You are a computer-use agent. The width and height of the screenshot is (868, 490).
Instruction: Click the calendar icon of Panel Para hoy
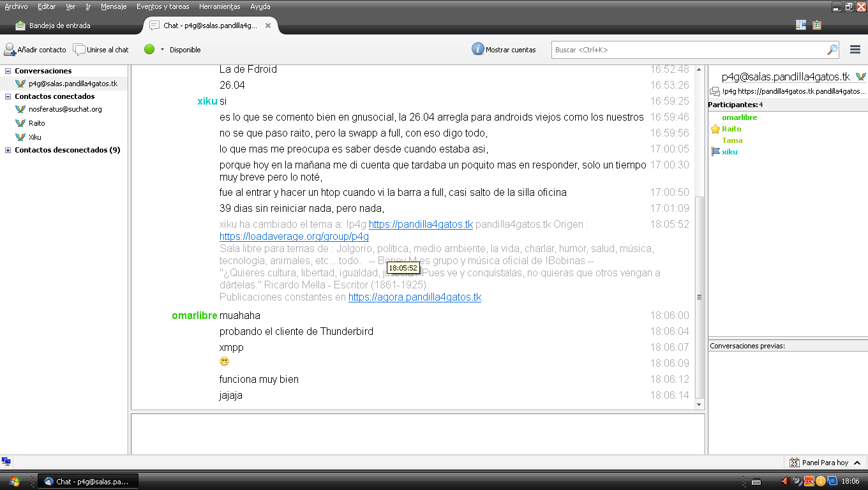click(795, 463)
